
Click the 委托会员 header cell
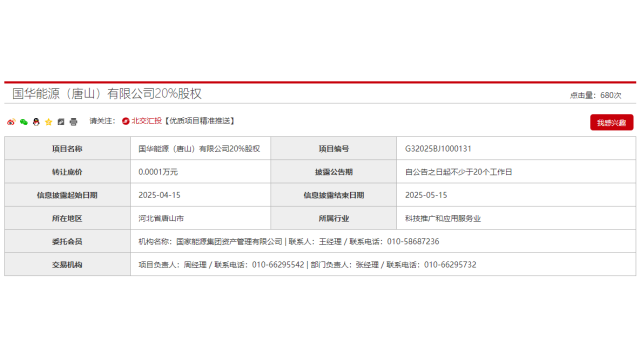67,241
